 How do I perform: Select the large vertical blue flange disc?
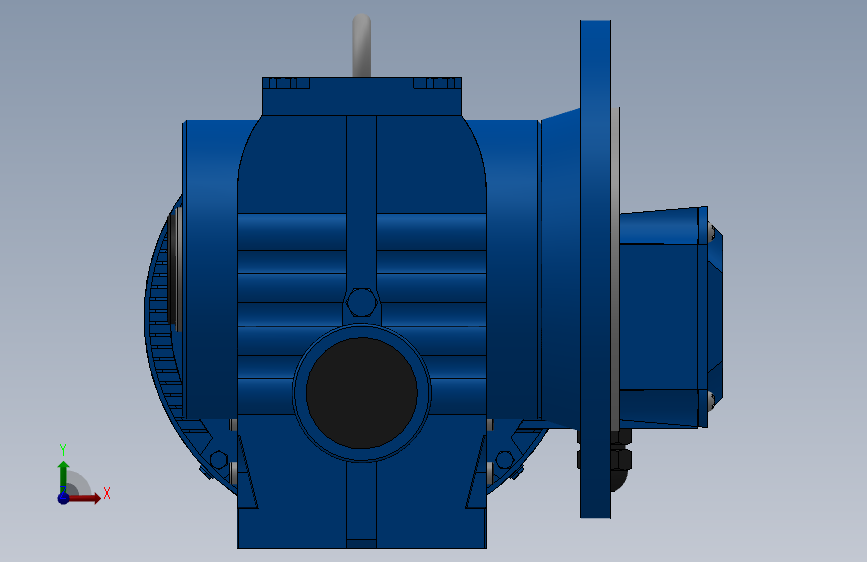[596, 269]
